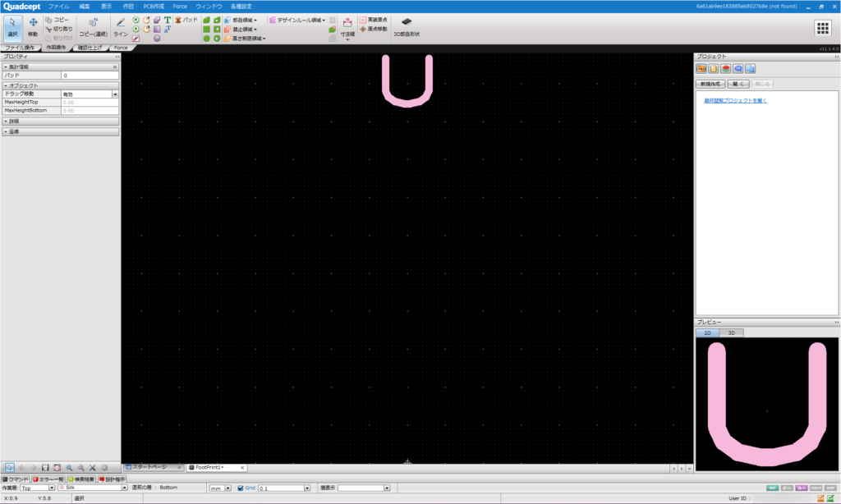Click the blue window-grid icon in Project panel

tap(751, 69)
